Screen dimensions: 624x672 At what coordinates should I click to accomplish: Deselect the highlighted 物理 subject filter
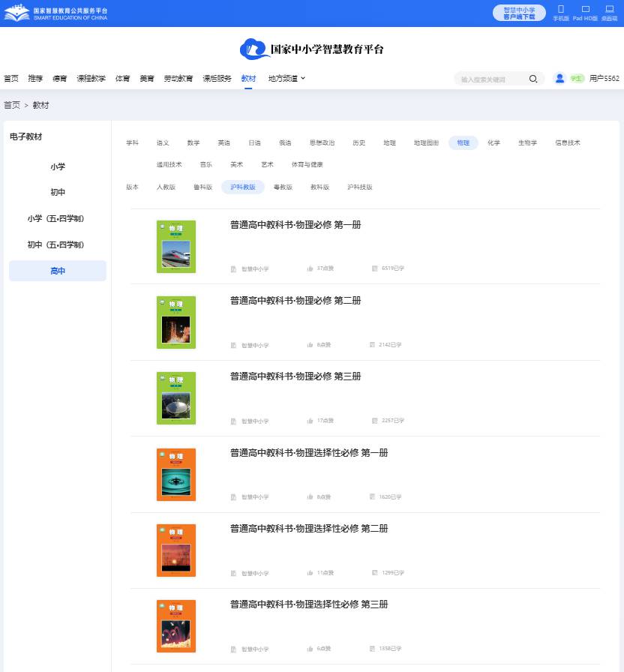[x=463, y=142]
